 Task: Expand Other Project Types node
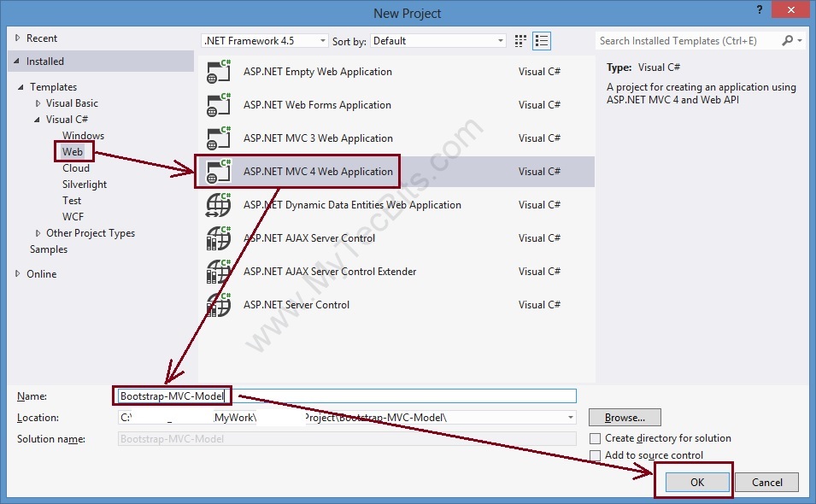point(38,233)
